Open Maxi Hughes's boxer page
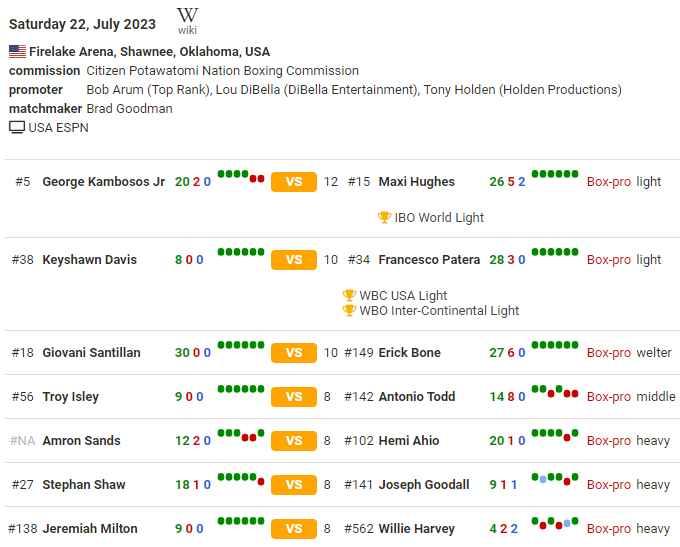This screenshot has width=680, height=547. [417, 182]
